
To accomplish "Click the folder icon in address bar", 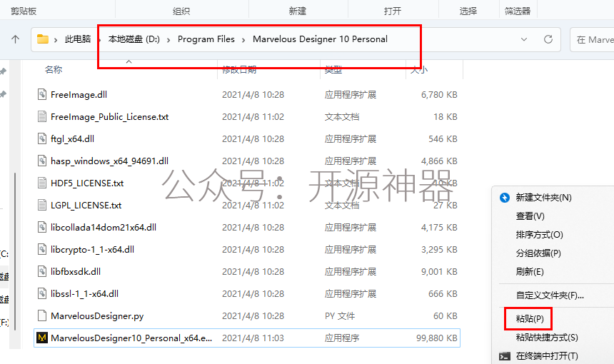I will (43, 39).
